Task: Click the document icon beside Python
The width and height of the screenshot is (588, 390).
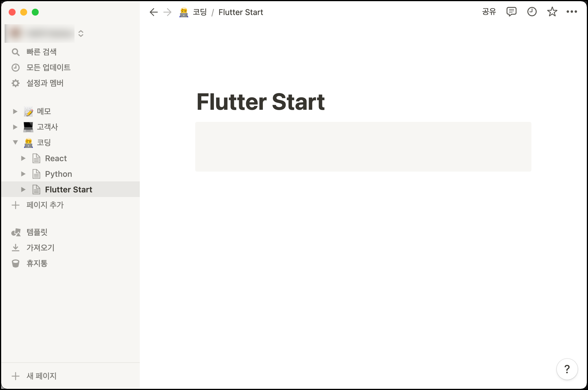Action: pos(36,174)
